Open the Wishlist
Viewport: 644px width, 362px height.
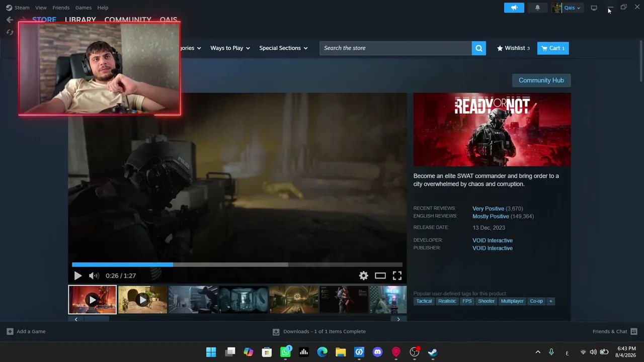click(513, 48)
